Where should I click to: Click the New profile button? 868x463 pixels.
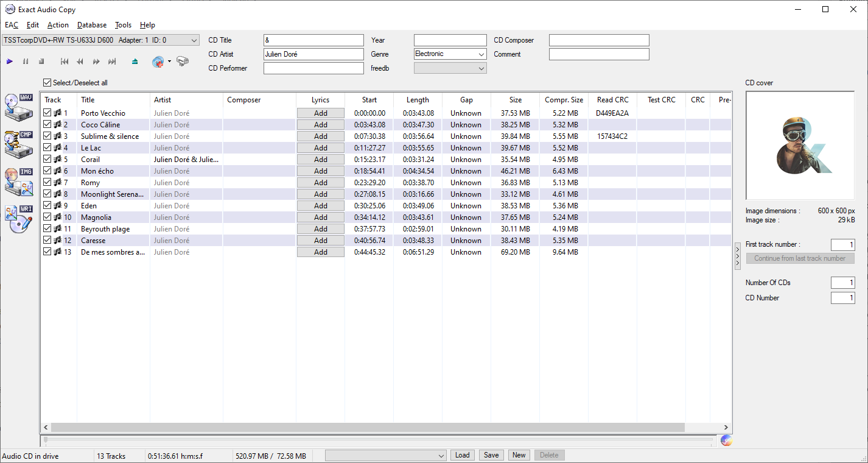[x=519, y=455]
